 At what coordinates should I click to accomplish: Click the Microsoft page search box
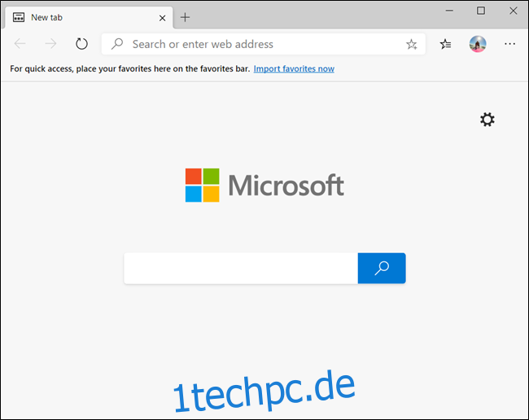click(241, 268)
